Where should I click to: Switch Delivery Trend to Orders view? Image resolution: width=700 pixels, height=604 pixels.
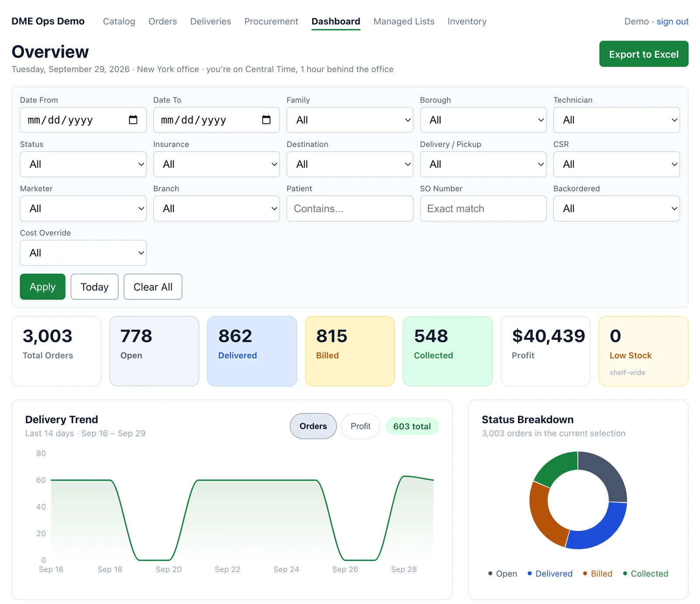pos(313,426)
